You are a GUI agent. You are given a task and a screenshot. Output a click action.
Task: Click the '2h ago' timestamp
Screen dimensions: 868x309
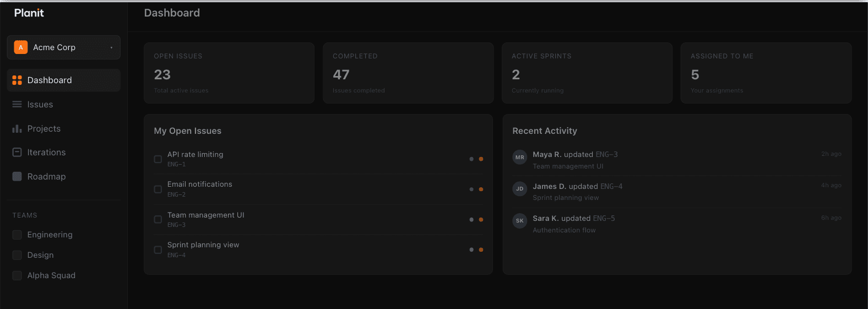(x=831, y=154)
